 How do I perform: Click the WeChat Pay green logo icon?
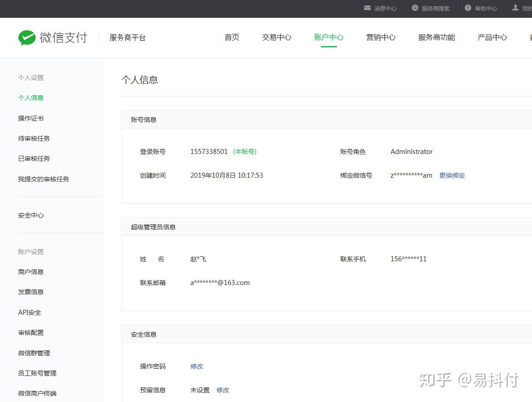coord(27,37)
